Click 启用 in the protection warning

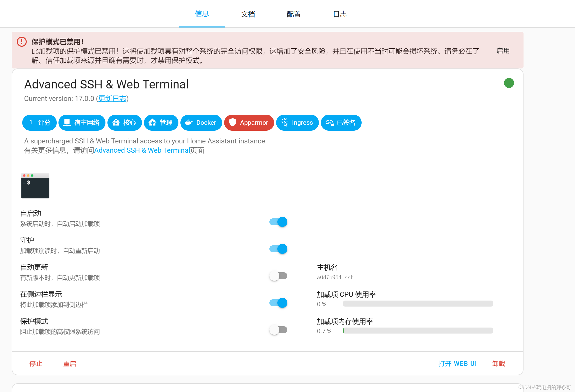(503, 51)
